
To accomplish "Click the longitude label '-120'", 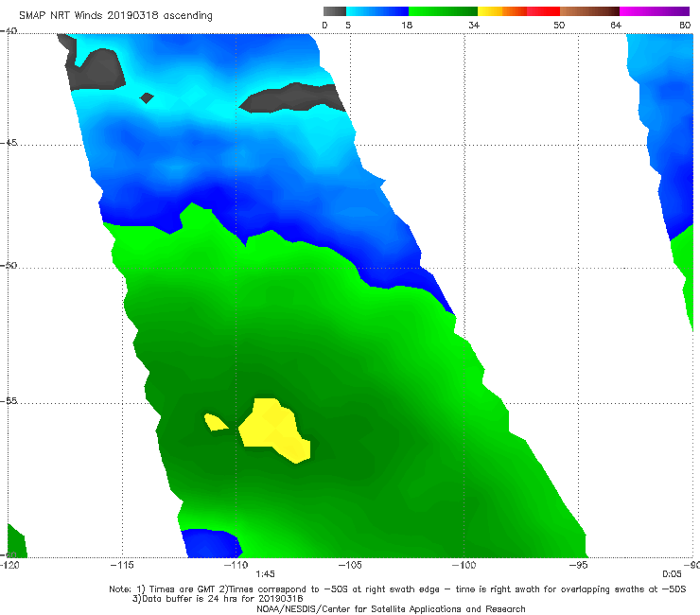I will click(x=9, y=565).
